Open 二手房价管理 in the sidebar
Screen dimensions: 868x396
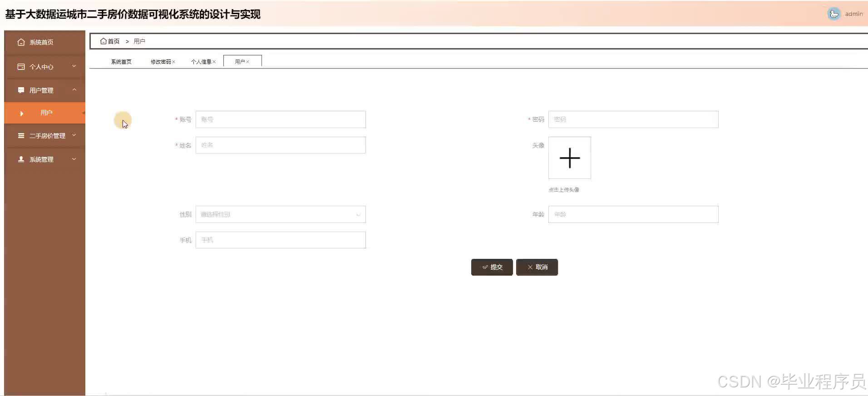click(44, 136)
